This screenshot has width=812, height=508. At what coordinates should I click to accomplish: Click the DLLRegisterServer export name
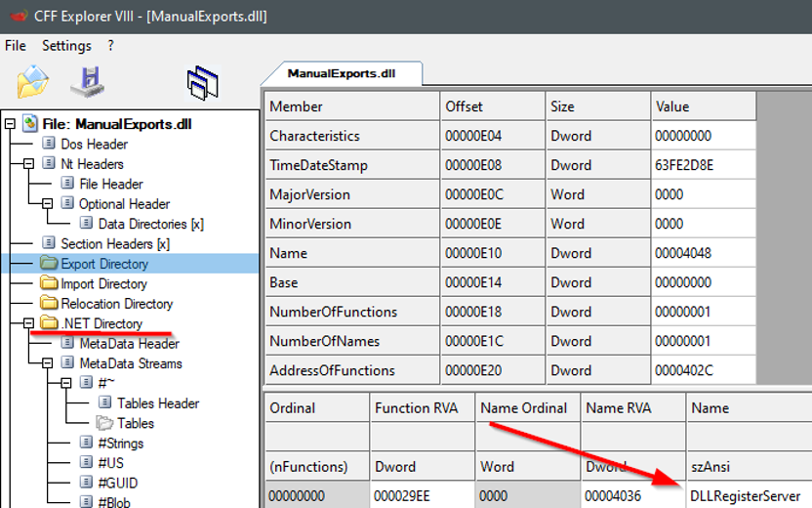pyautogui.click(x=746, y=496)
